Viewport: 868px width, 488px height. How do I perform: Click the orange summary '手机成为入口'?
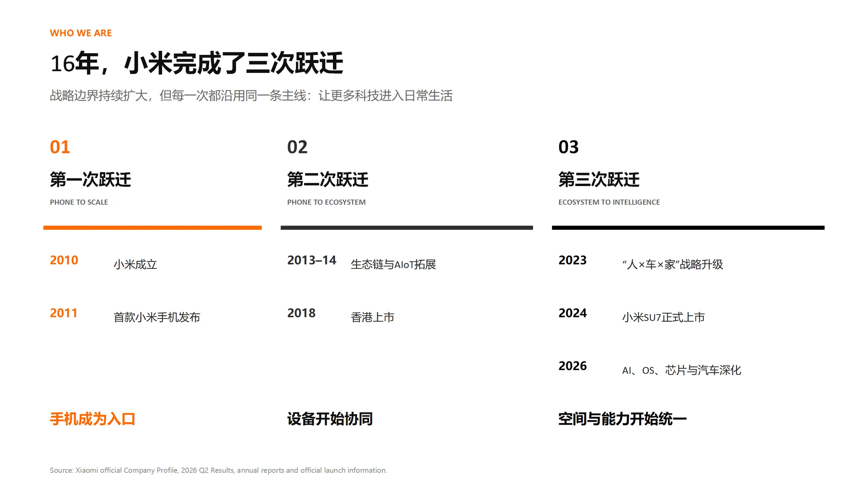pos(93,419)
